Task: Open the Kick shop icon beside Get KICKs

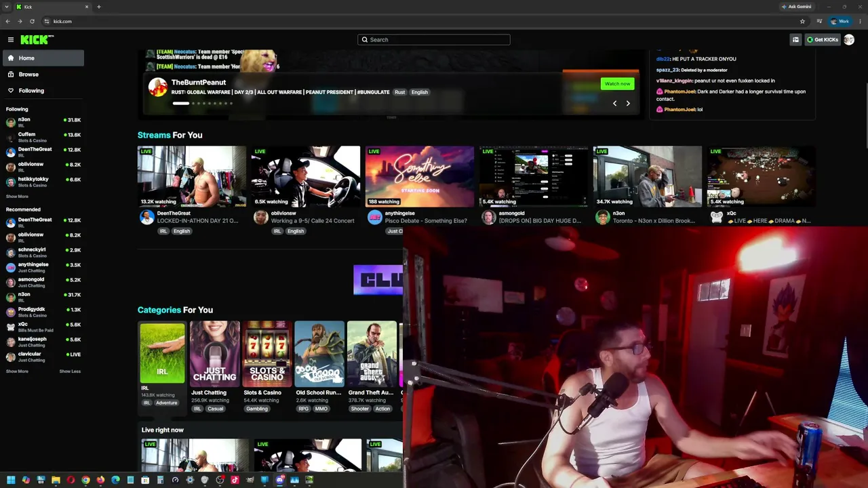Action: [795, 40]
